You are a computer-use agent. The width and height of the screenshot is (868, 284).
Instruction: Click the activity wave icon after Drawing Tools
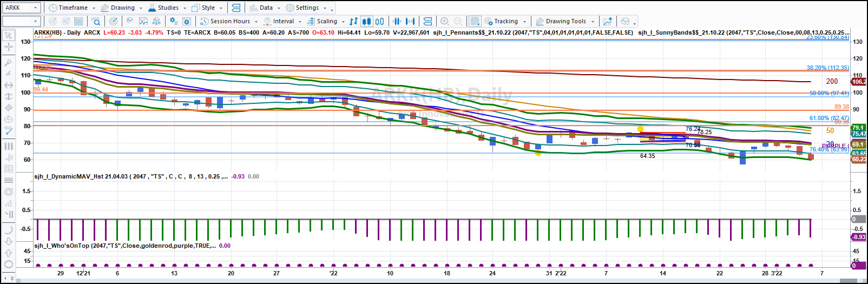625,21
